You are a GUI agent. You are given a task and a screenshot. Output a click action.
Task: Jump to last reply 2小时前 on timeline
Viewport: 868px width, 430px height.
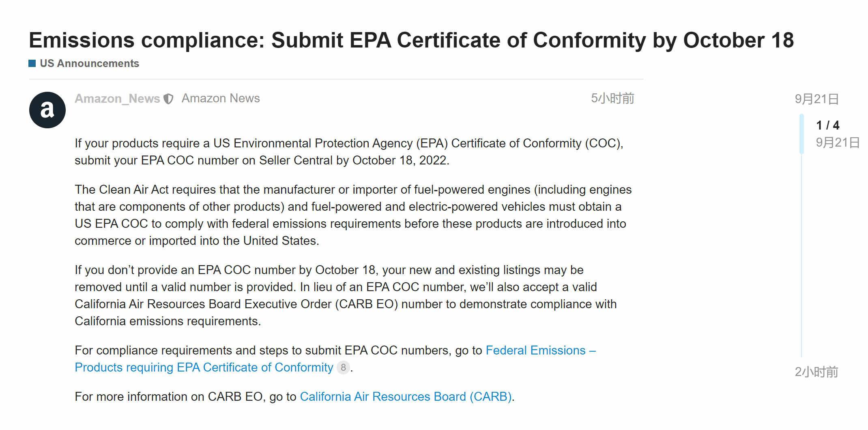click(816, 372)
